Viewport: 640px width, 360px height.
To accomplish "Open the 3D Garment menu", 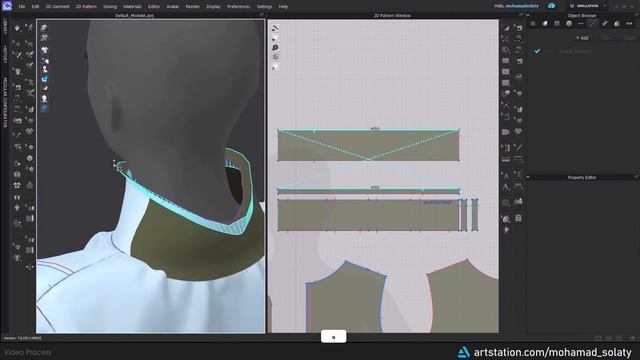I will click(x=58, y=7).
